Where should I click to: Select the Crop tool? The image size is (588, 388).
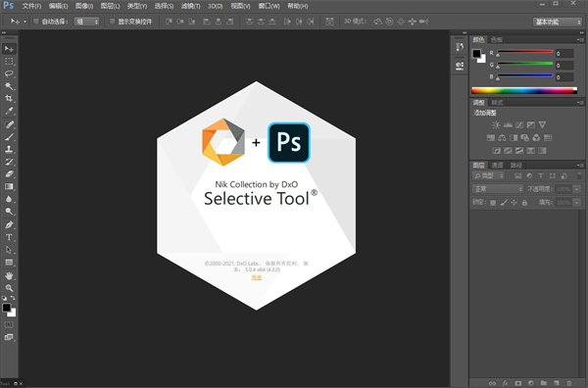click(x=9, y=99)
